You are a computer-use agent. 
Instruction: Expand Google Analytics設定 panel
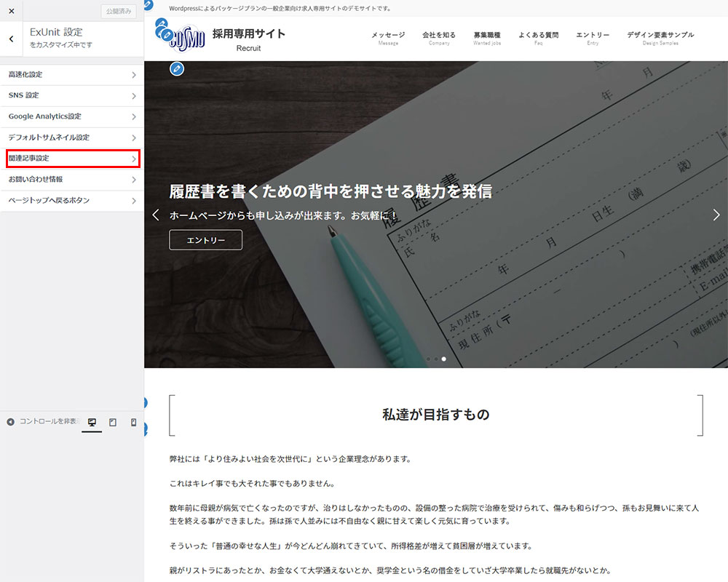click(71, 116)
